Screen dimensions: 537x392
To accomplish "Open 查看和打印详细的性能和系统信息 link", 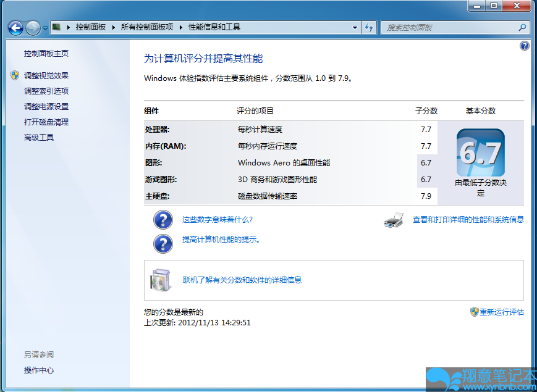I will coord(468,220).
